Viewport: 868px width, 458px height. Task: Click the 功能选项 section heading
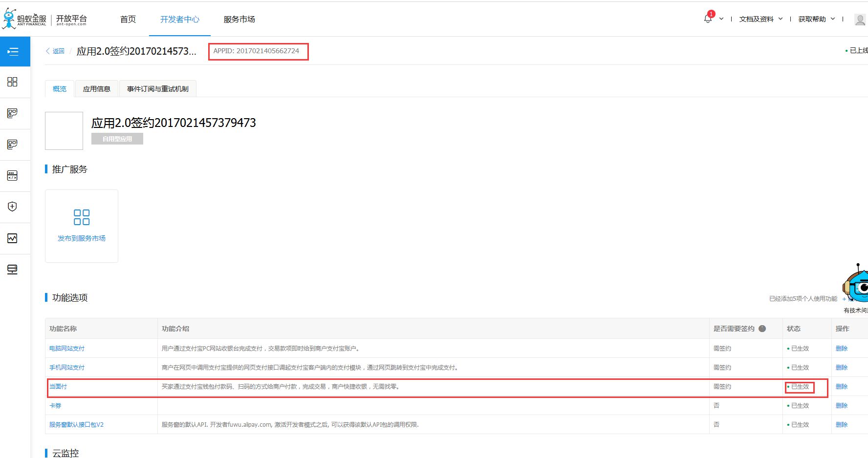tap(70, 298)
